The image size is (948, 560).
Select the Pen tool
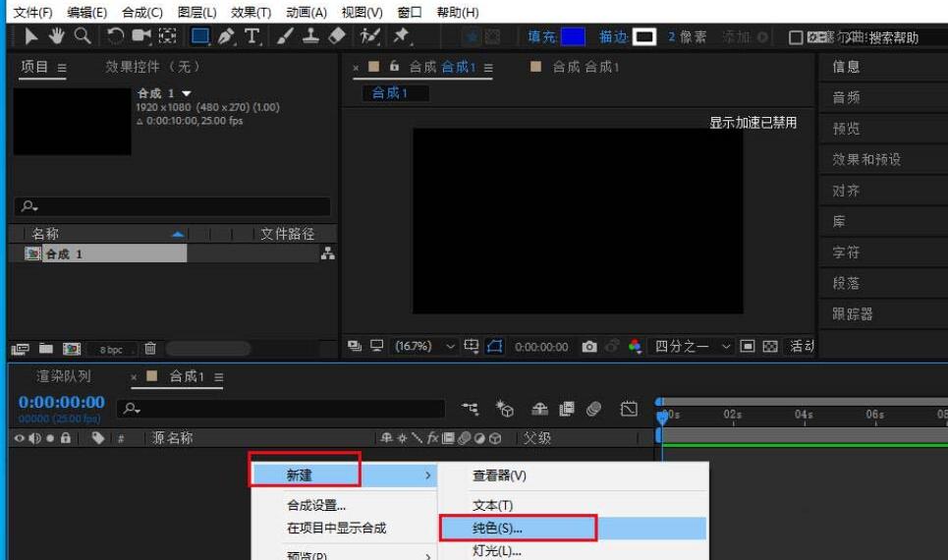(x=227, y=36)
